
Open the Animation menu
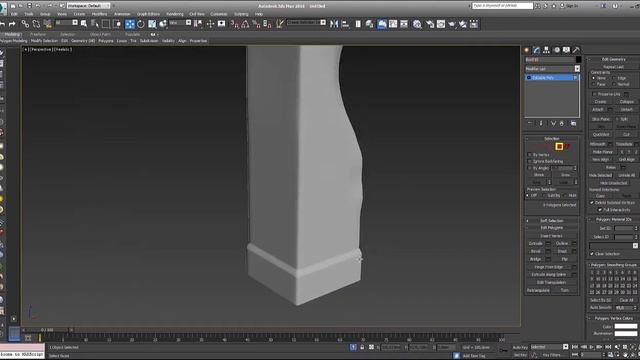[x=122, y=14]
